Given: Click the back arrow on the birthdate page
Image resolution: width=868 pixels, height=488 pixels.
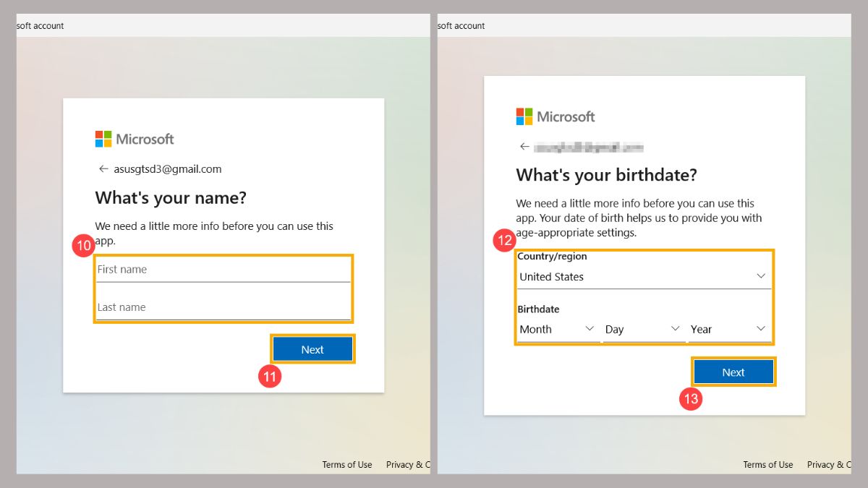Looking at the screenshot, I should pos(524,146).
